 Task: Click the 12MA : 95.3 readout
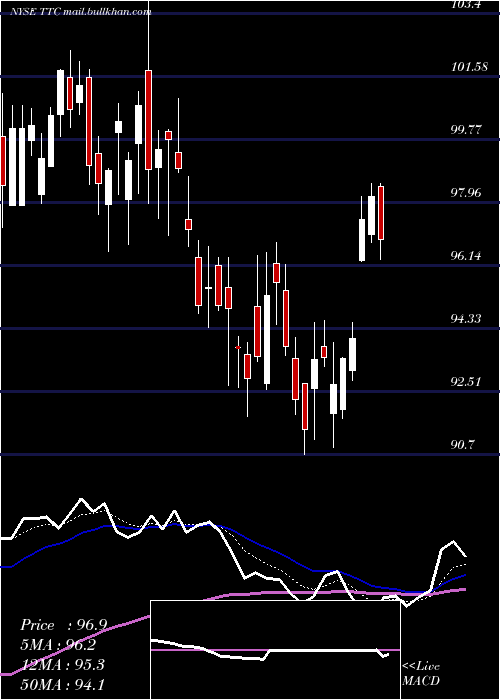[62, 665]
